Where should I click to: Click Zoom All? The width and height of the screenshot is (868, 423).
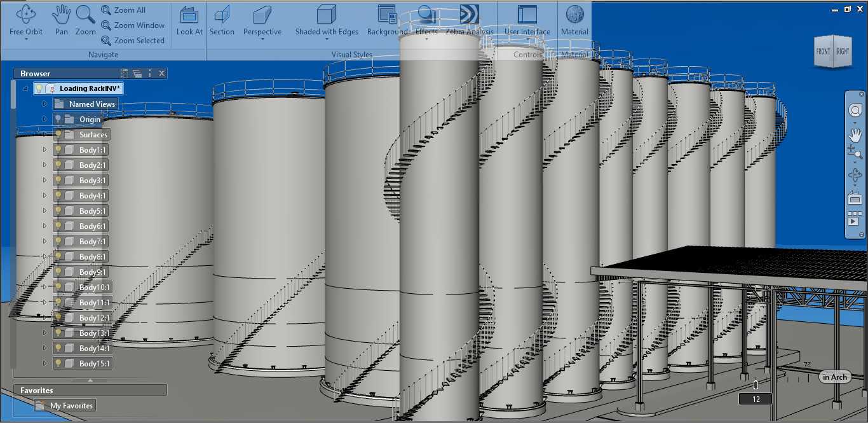pos(124,10)
